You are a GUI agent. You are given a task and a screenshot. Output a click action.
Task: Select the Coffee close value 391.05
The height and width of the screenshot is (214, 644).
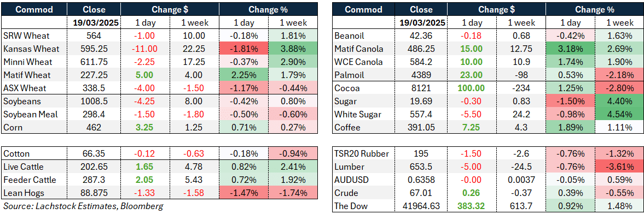click(x=421, y=128)
